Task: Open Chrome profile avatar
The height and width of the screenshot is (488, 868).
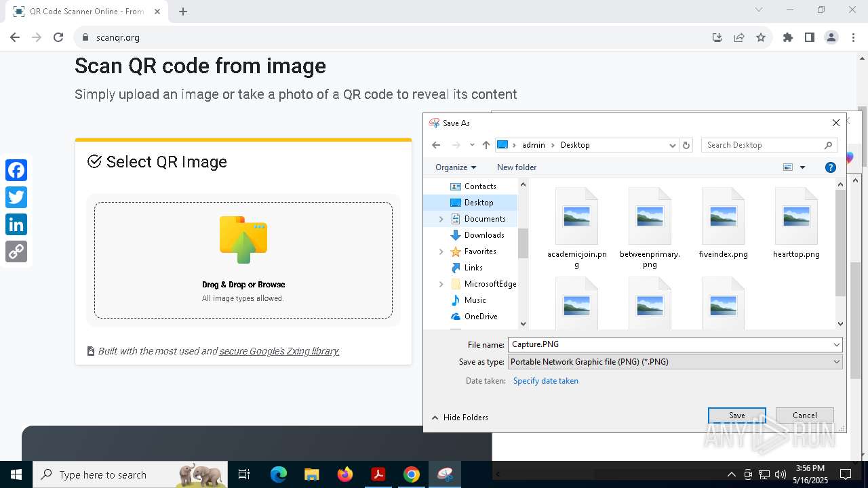Action: pos(831,37)
